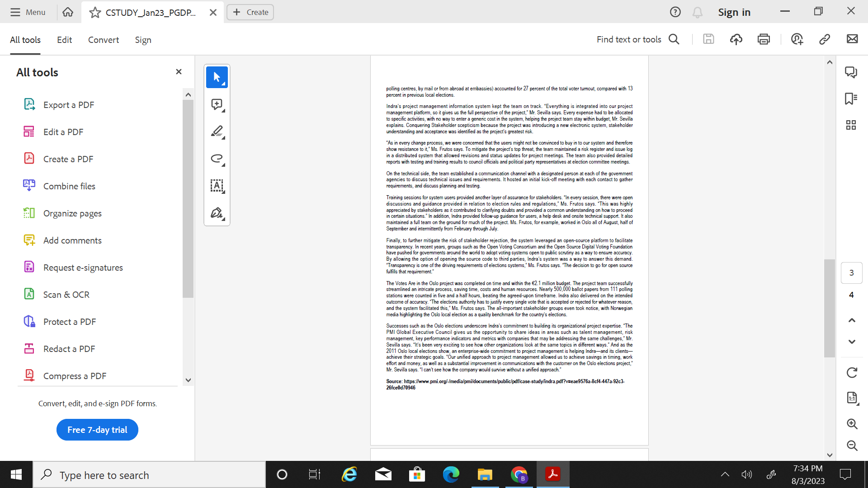
Task: Open the page thumbnails panel
Action: pos(851,125)
